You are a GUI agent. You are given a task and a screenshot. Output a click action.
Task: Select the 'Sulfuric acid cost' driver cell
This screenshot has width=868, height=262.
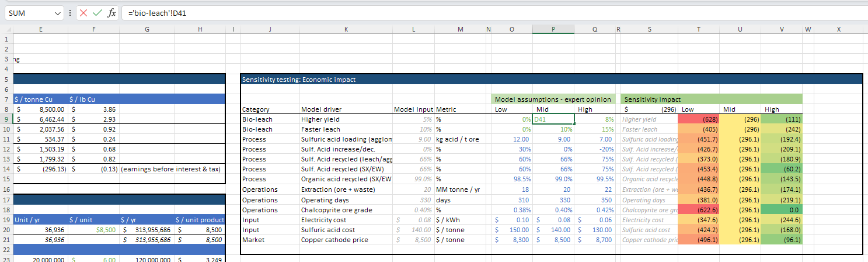345,230
